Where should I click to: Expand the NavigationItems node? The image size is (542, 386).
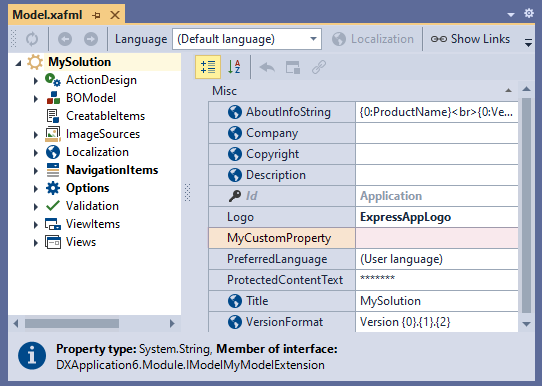tap(36, 170)
